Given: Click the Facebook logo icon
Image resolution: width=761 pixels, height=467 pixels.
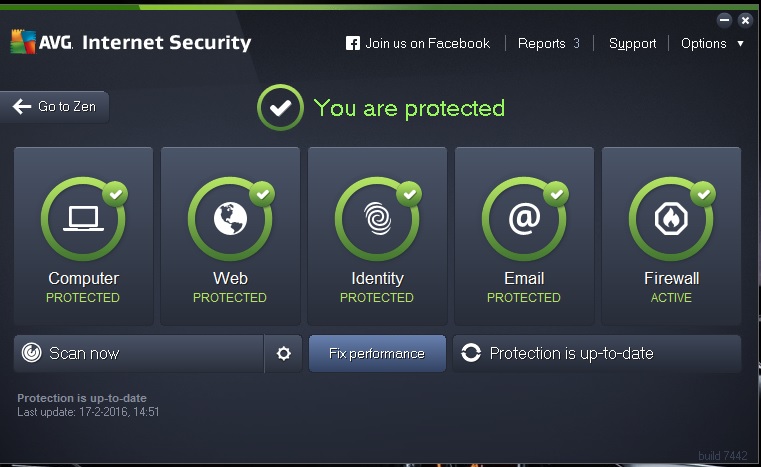Looking at the screenshot, I should [x=353, y=43].
